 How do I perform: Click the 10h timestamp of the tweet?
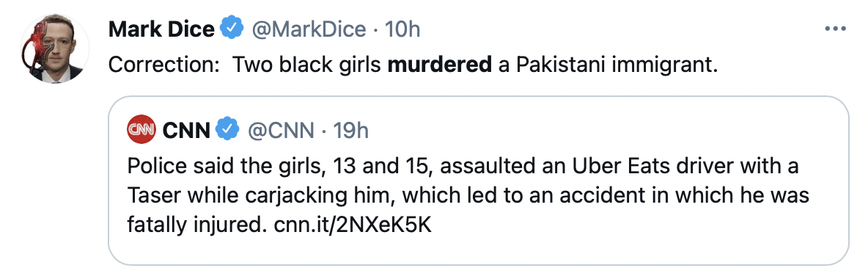[402, 29]
